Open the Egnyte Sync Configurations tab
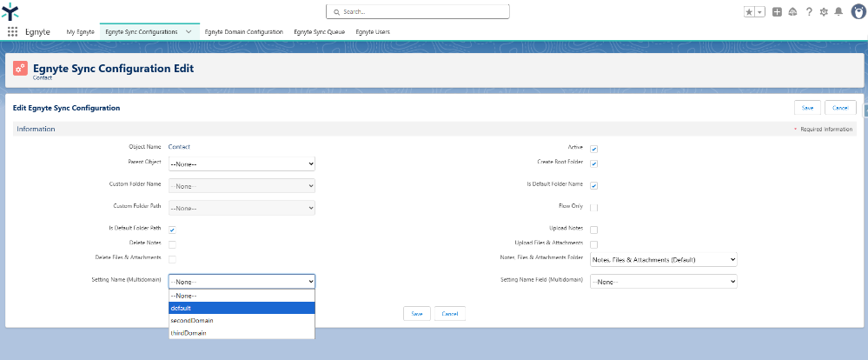This screenshot has height=360, width=868. 141,32
